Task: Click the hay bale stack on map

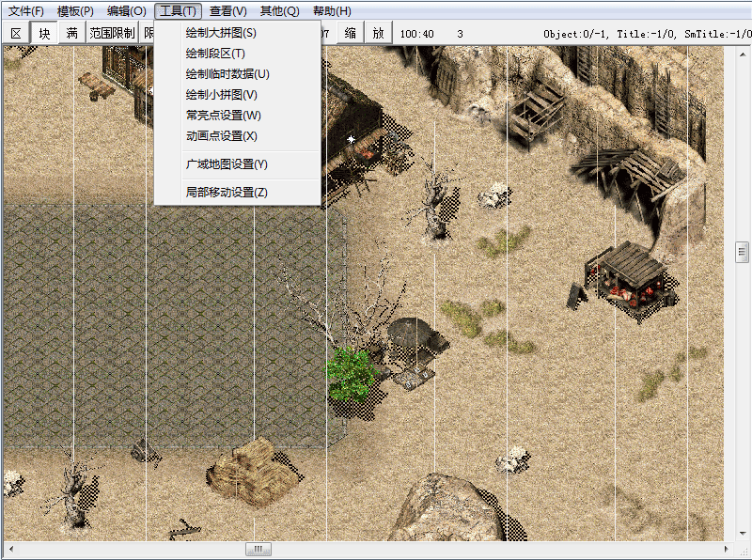Action: (x=253, y=473)
